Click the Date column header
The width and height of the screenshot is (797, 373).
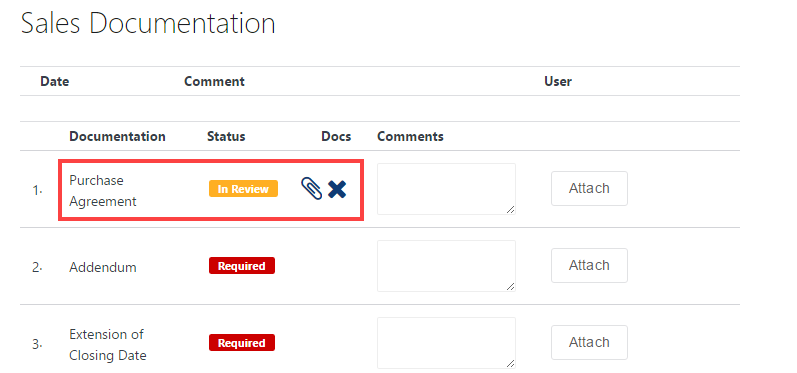click(x=55, y=81)
